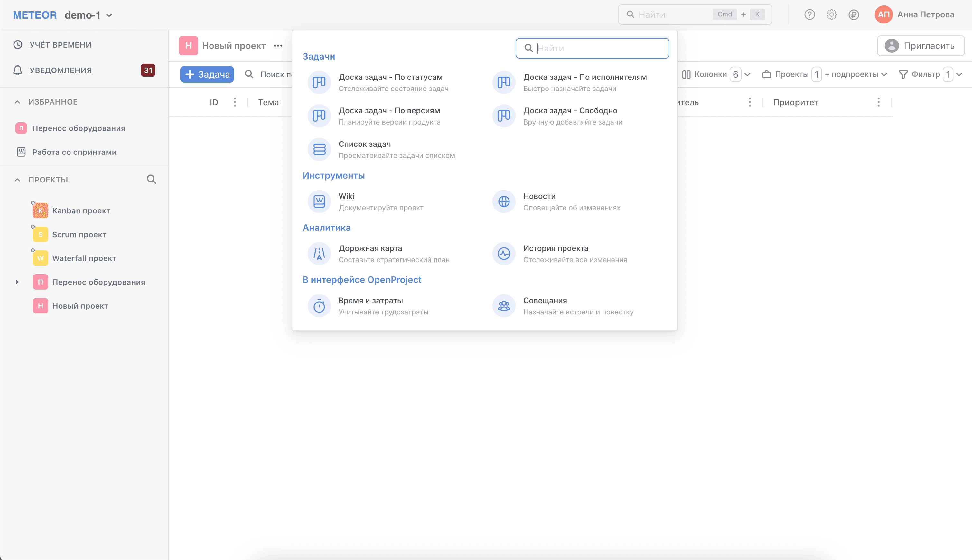Sort by the Тема column header
The height and width of the screenshot is (560, 972).
[x=268, y=102]
